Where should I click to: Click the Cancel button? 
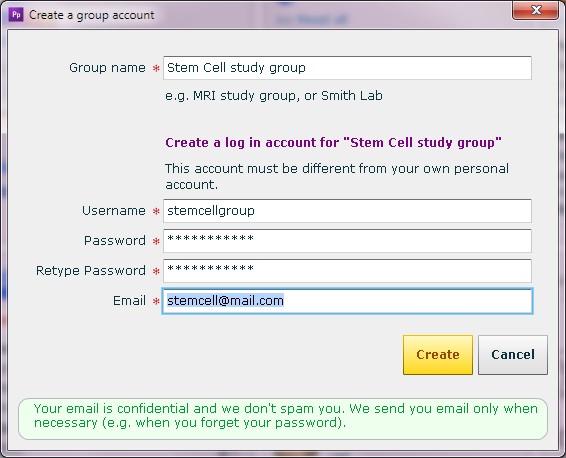513,355
